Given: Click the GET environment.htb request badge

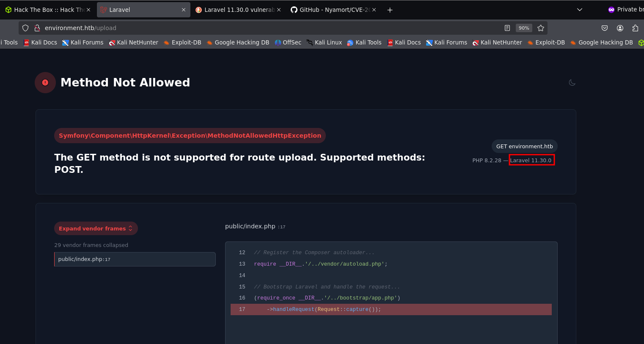Looking at the screenshot, I should [x=525, y=146].
